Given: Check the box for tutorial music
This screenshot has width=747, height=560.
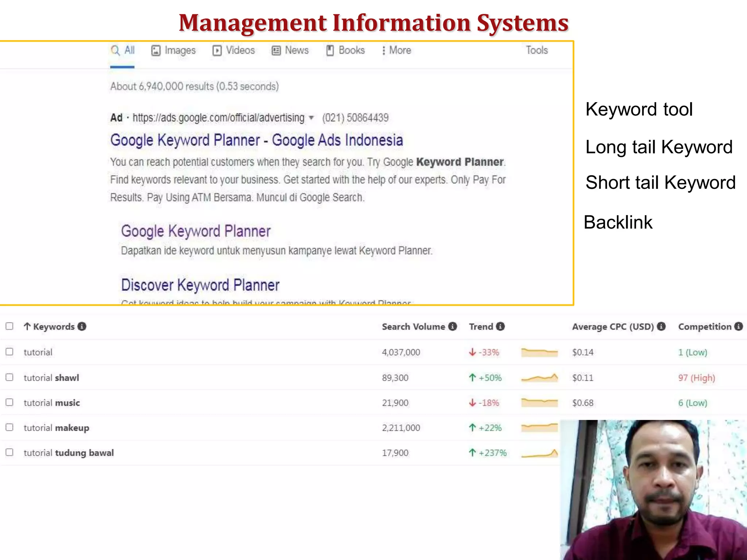Looking at the screenshot, I should [x=9, y=402].
